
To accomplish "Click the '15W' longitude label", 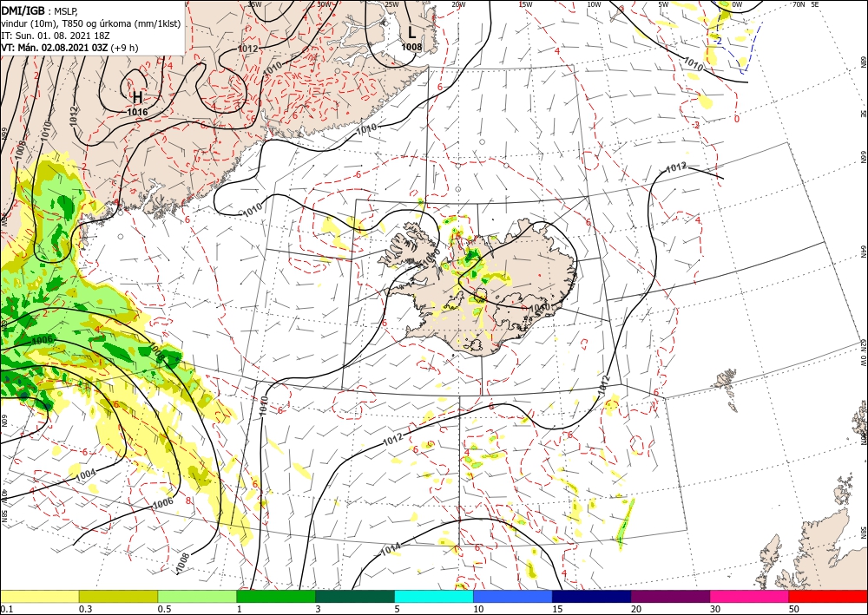I will [x=525, y=3].
